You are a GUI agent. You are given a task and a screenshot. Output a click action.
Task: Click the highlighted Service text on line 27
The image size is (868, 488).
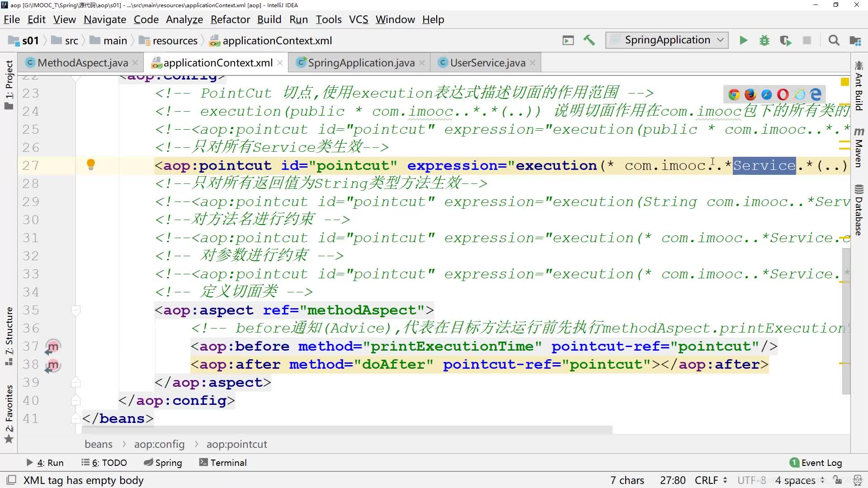(x=764, y=165)
